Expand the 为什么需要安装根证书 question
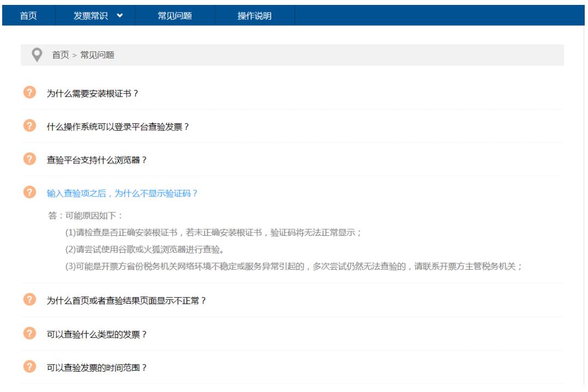Screen dimensions: 588x392 (x=92, y=93)
